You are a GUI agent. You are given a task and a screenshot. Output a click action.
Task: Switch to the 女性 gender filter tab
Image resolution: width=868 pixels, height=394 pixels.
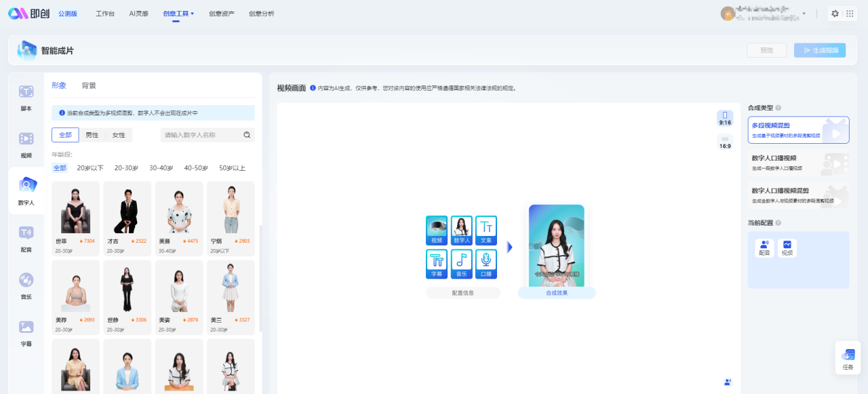pos(118,135)
